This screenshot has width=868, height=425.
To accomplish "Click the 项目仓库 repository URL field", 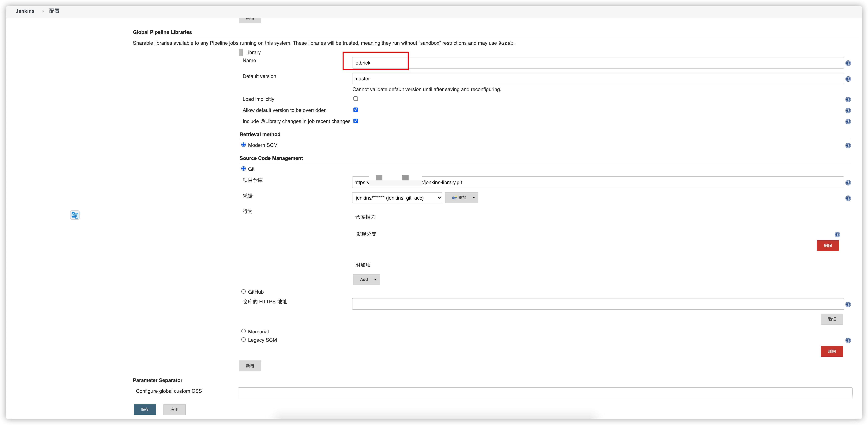I will (598, 182).
